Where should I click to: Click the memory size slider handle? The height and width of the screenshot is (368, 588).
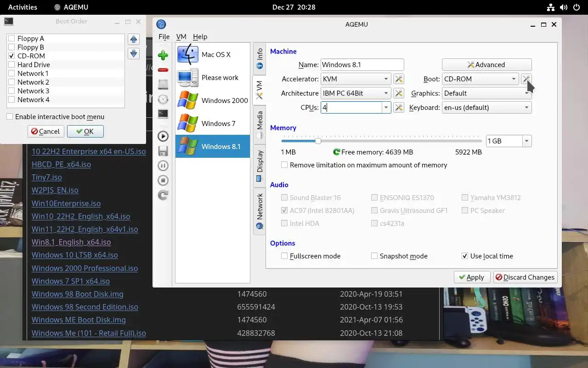(x=318, y=141)
